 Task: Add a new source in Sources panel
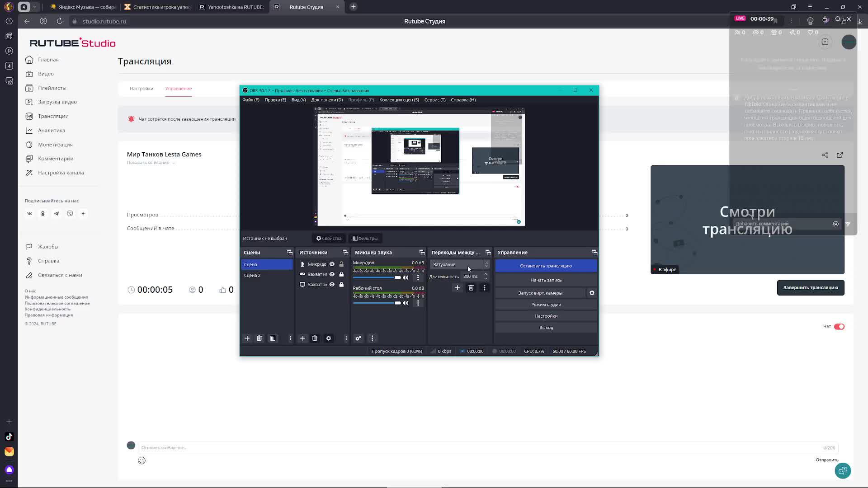[x=302, y=338]
